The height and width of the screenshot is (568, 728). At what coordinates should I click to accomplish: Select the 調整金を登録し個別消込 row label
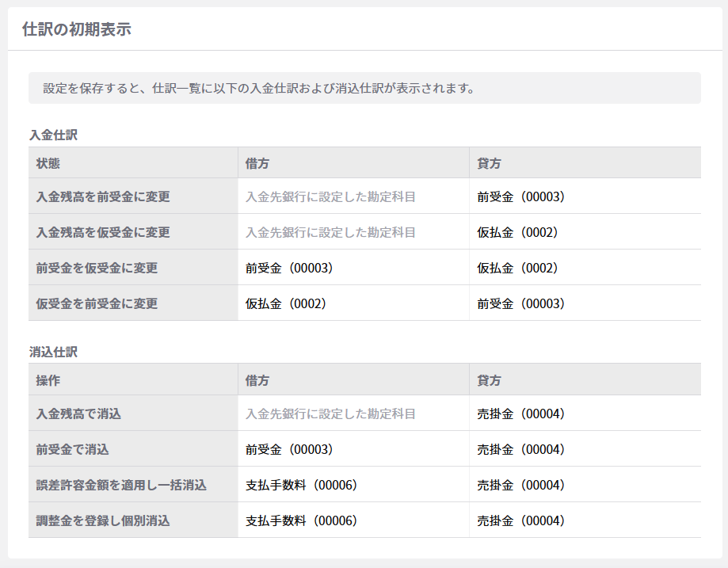(103, 520)
